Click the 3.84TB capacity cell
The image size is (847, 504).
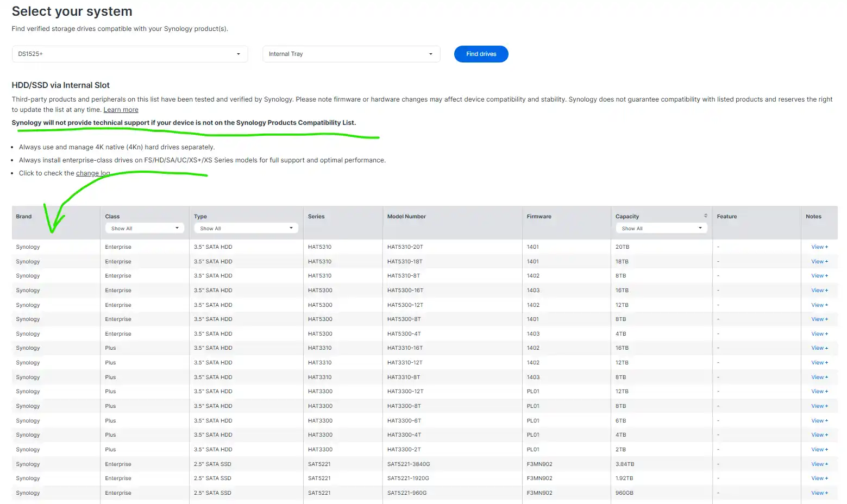click(625, 464)
